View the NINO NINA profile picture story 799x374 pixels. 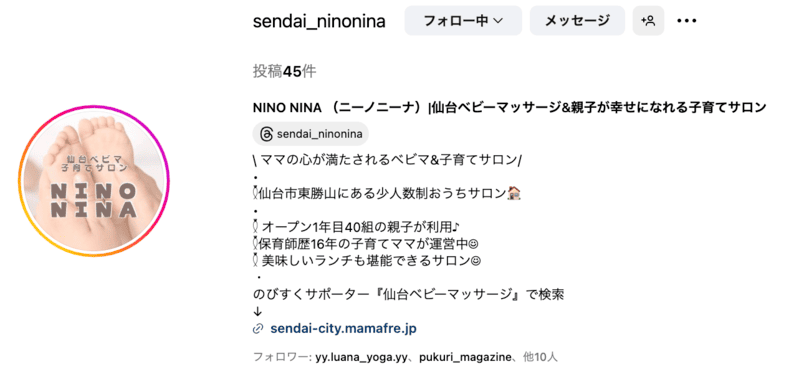94,180
